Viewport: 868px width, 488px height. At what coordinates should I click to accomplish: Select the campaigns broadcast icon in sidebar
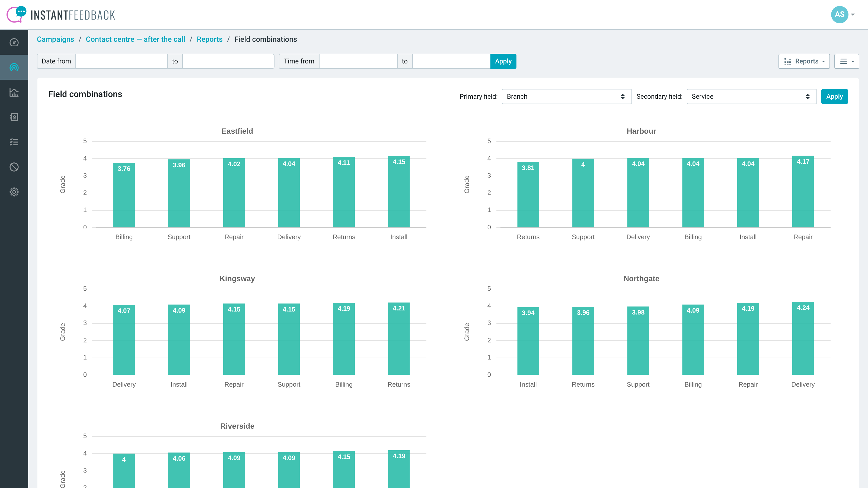[14, 67]
